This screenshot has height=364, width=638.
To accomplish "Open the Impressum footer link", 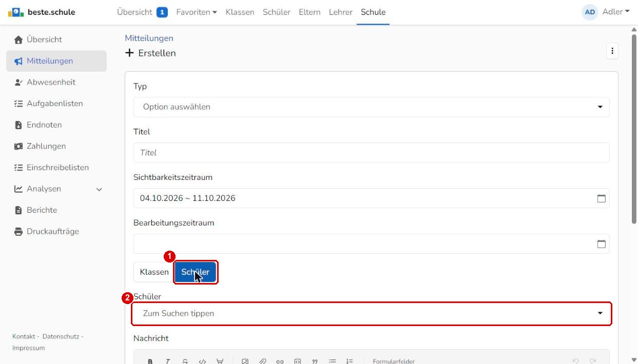I will click(x=28, y=348).
